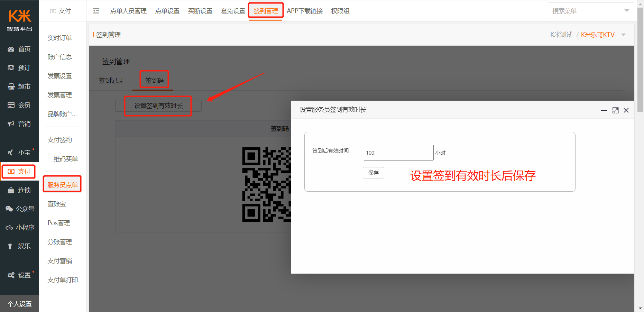Open 营销 megaphone icon
The width and height of the screenshot is (644, 312).
11,124
